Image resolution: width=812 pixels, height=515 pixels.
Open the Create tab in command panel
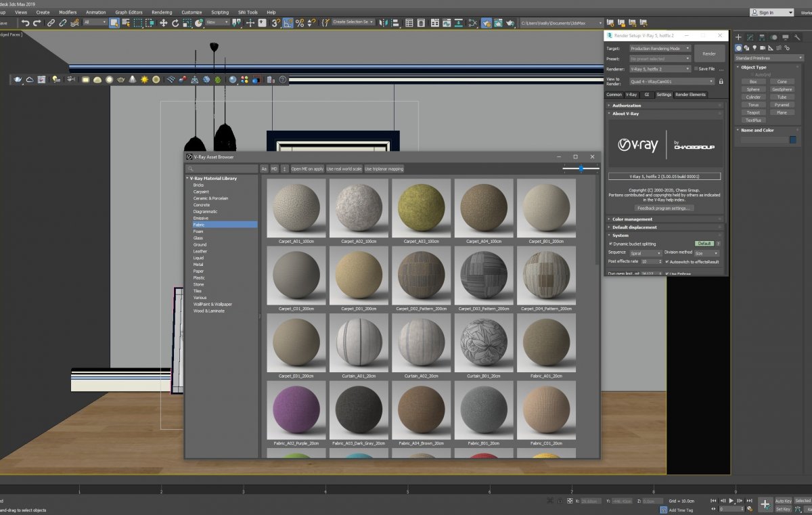(739, 37)
